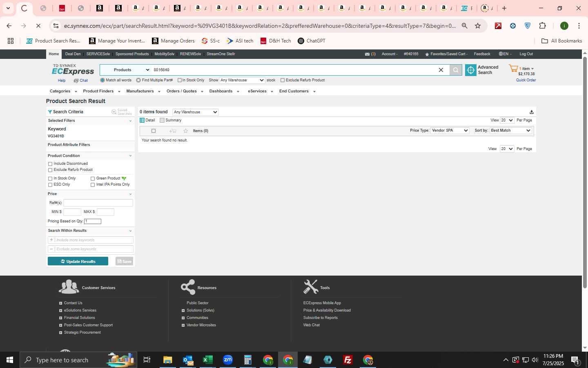The width and height of the screenshot is (588, 368).
Task: Open the Quick Order link
Action: [526, 80]
